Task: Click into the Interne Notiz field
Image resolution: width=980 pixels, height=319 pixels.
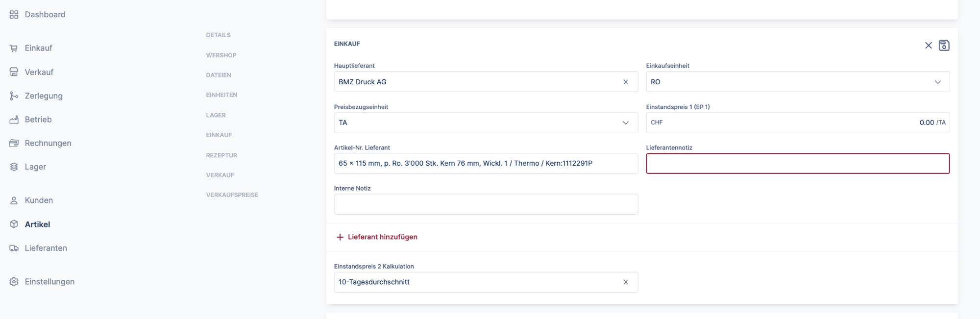Action: point(486,204)
